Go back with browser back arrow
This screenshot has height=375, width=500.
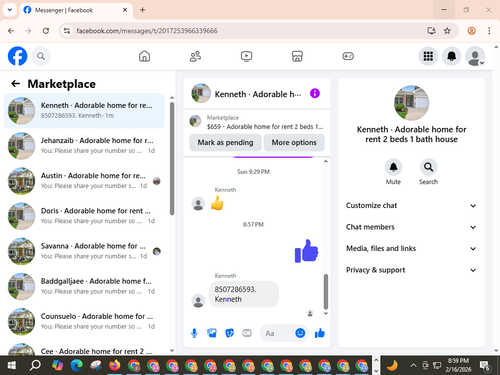pyautogui.click(x=11, y=31)
